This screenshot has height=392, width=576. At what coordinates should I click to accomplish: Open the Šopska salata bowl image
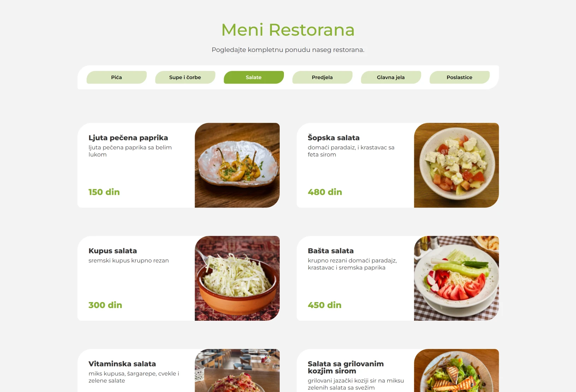click(x=456, y=165)
